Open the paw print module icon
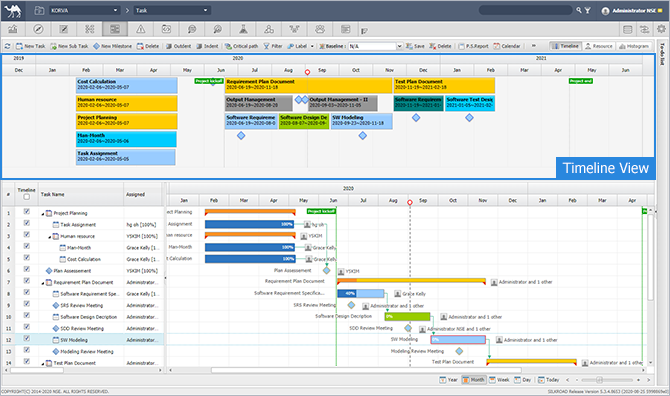The height and width of the screenshot is (396, 670). pyautogui.click(x=320, y=29)
